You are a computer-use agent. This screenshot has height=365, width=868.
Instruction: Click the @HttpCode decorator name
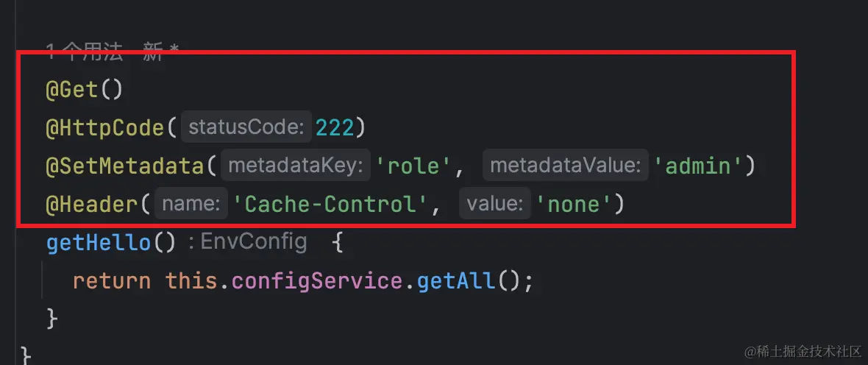click(106, 128)
